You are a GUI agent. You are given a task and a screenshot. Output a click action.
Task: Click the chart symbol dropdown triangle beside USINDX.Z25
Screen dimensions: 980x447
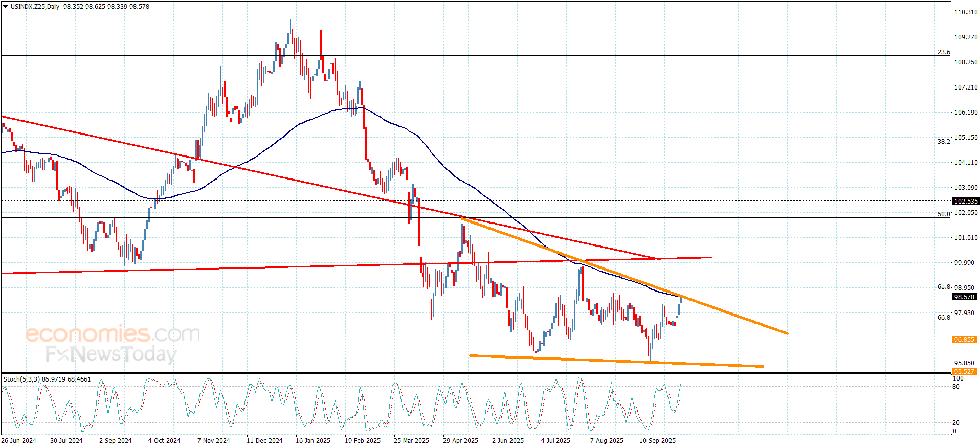(x=6, y=7)
